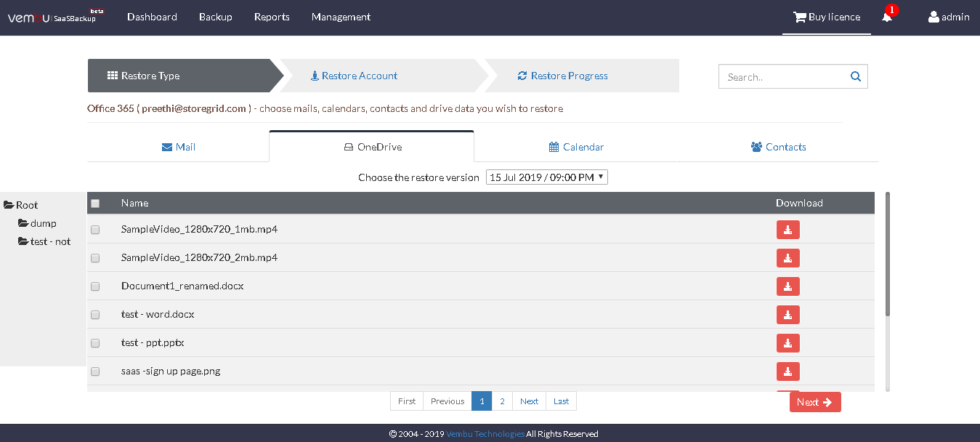Download test - ppt.pptx using its red icon

point(788,343)
